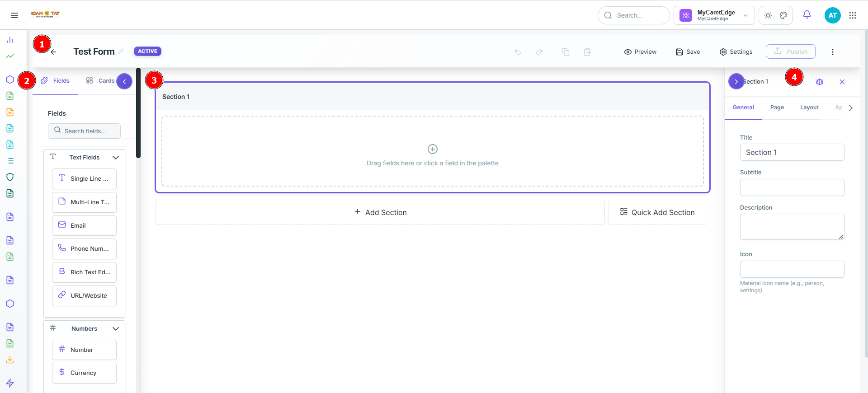Add a Multi-Line Text field

click(84, 202)
